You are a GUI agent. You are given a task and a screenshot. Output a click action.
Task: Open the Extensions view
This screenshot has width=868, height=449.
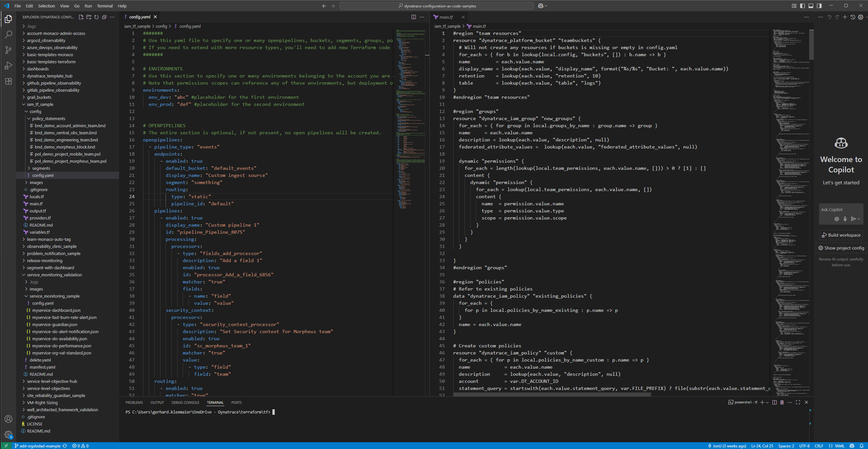8,81
